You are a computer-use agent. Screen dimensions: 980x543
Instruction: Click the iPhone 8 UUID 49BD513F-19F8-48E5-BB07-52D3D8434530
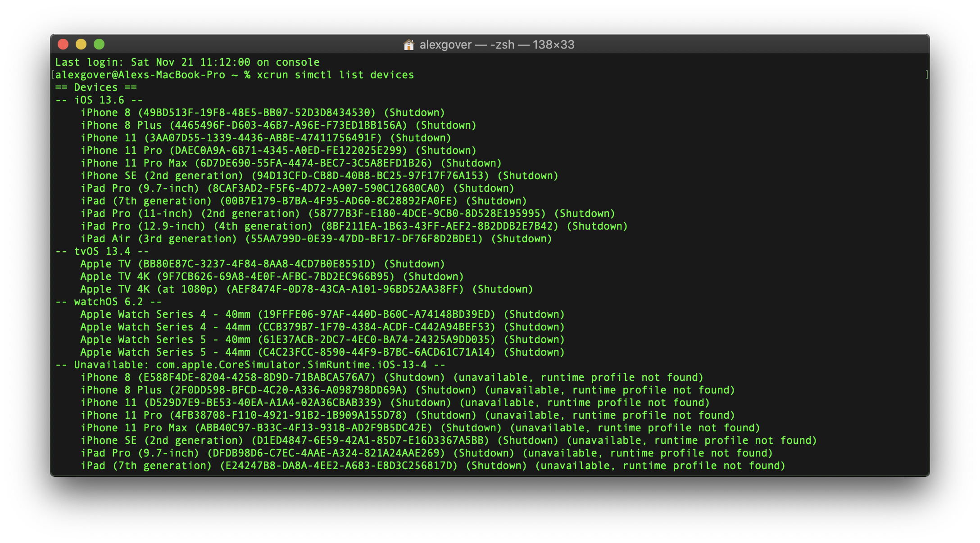click(x=257, y=113)
